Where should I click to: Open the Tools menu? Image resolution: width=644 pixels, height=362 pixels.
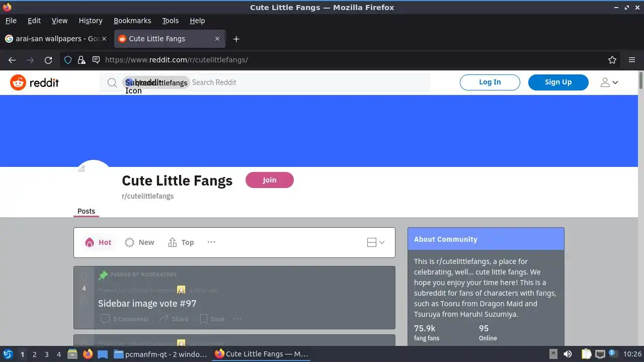coord(170,21)
